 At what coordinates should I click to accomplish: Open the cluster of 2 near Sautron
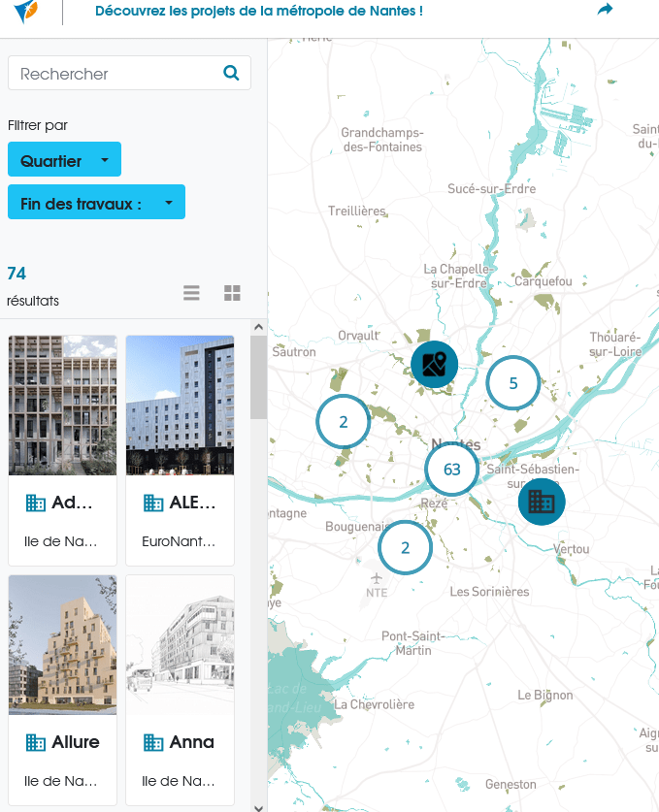343,422
